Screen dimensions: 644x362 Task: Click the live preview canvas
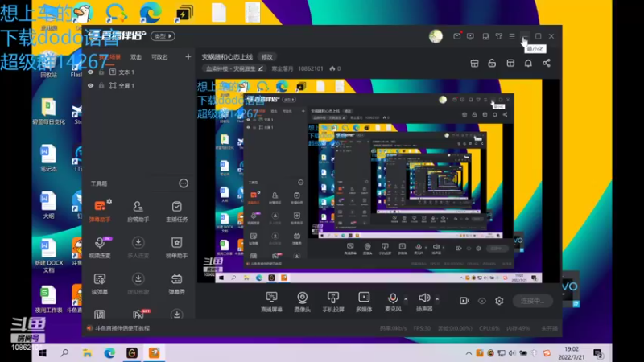(378, 181)
